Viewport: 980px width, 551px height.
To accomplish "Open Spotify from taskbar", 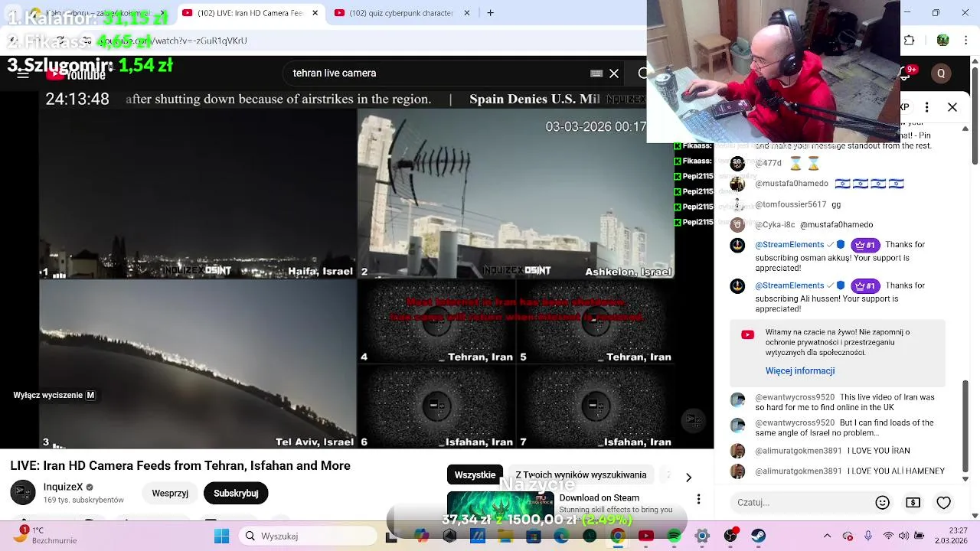I will (x=674, y=536).
